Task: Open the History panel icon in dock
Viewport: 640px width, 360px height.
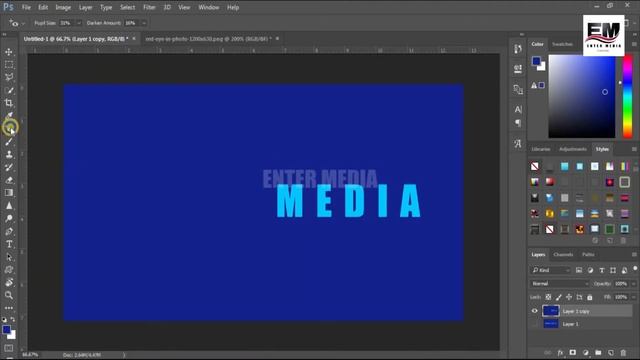Action: coord(518,49)
